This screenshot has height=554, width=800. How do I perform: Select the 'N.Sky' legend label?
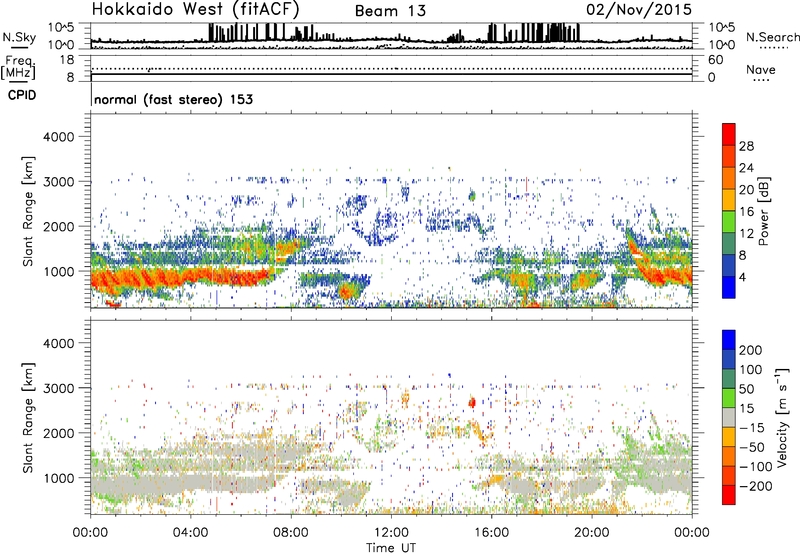click(x=19, y=37)
